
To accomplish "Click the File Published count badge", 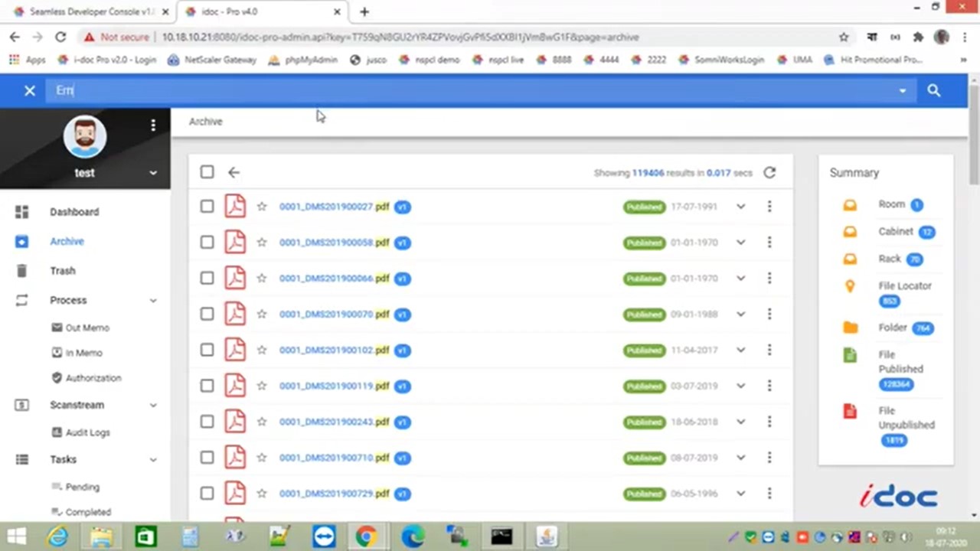I will (896, 384).
